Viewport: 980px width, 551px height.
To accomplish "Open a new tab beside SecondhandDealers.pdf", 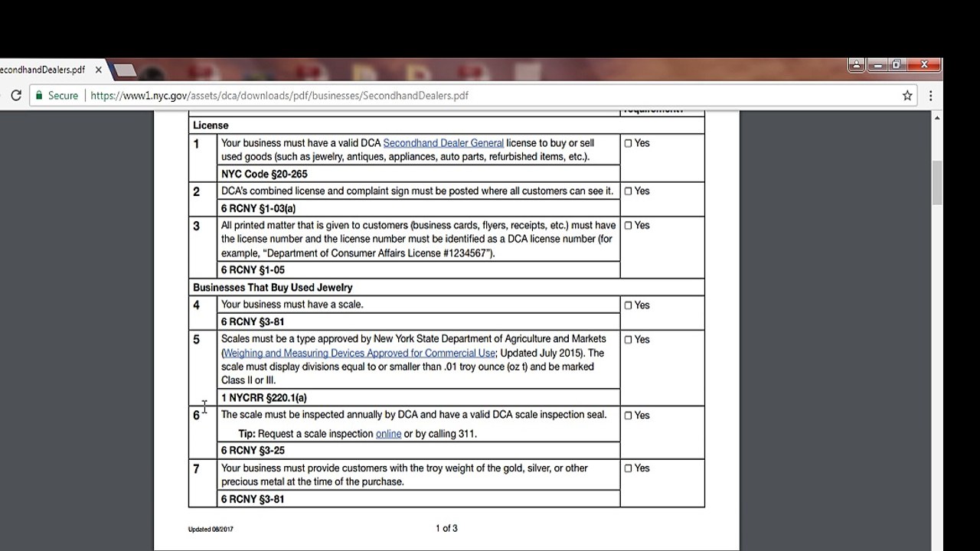I will (x=125, y=70).
